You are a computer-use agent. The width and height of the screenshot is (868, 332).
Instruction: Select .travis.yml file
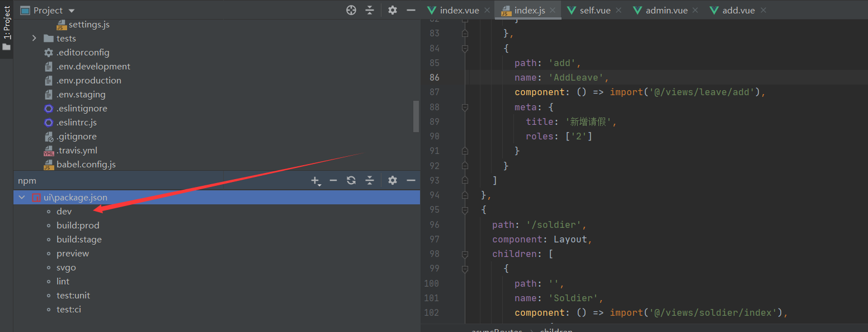[77, 150]
